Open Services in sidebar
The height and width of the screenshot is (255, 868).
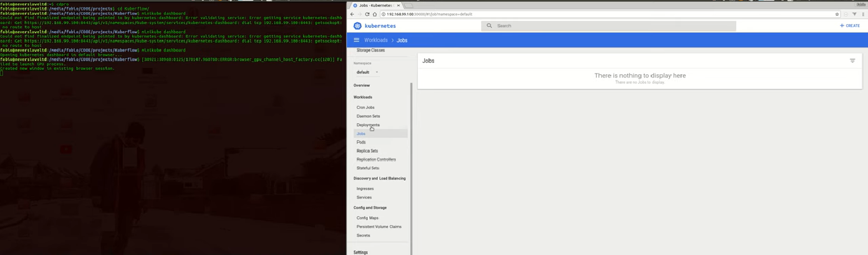pyautogui.click(x=364, y=197)
